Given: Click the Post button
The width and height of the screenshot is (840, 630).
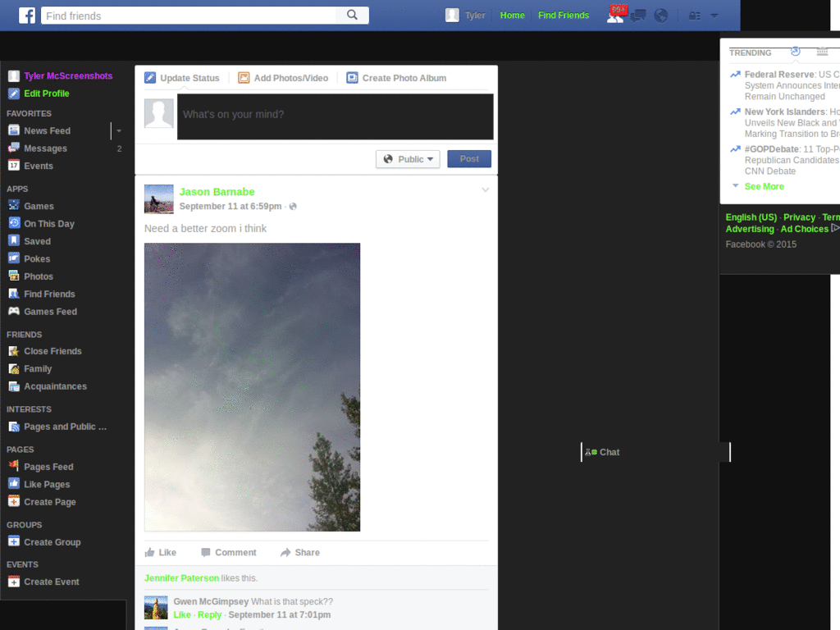Looking at the screenshot, I should (469, 159).
